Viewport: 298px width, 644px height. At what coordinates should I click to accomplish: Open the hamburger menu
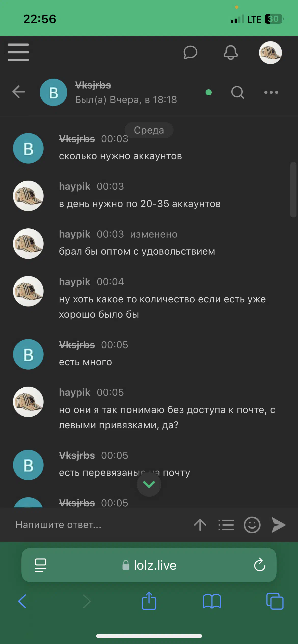pos(18,52)
